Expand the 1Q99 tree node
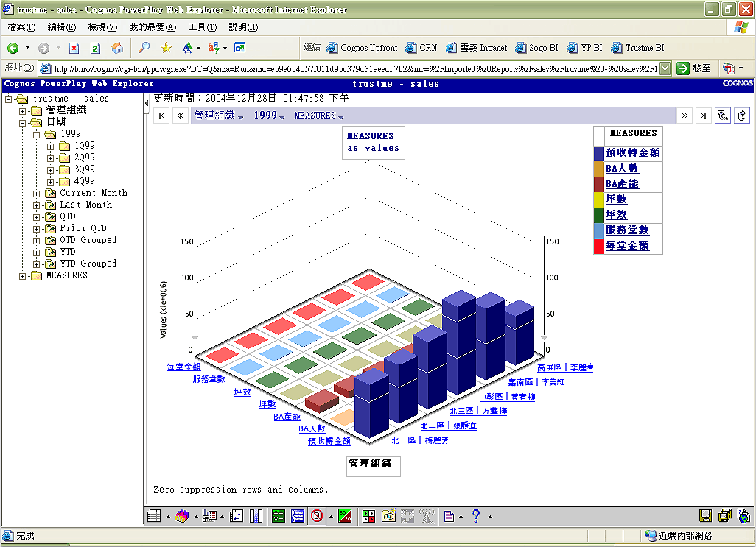Screen dimensions: 756x547 point(50,146)
